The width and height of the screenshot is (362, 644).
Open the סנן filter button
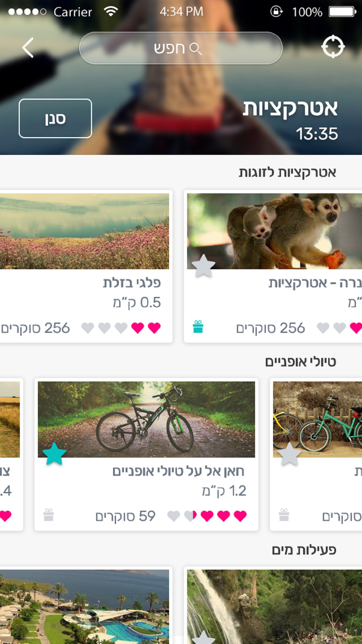(x=55, y=118)
